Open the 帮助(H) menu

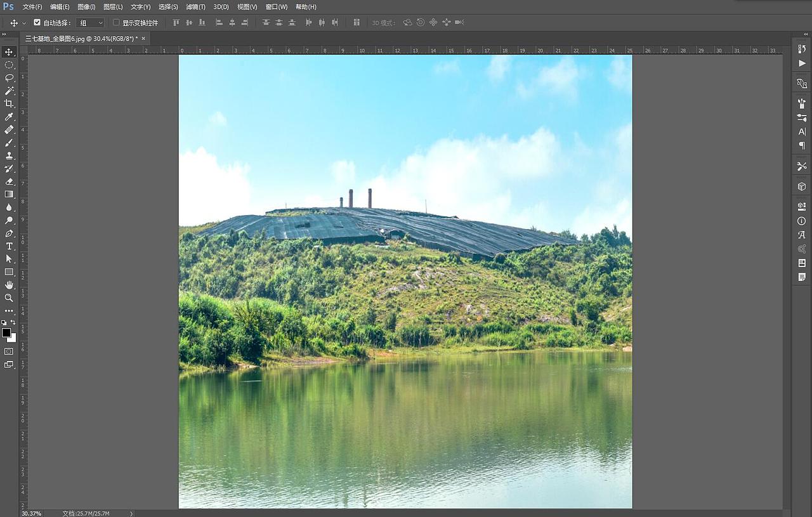tap(306, 7)
